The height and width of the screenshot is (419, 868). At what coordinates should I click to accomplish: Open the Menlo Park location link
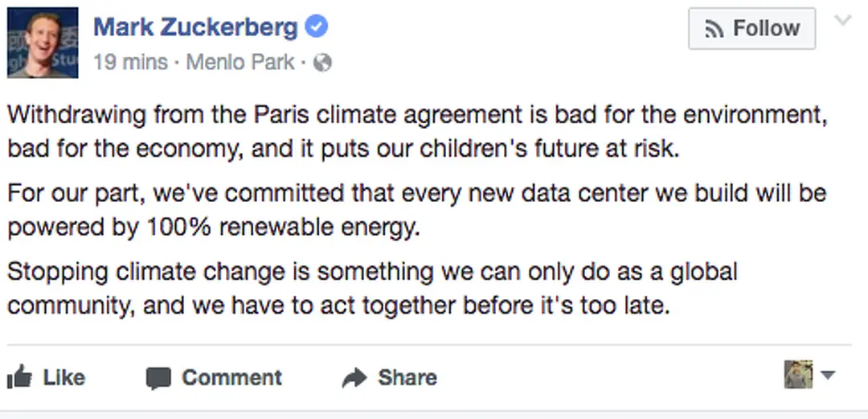(x=240, y=63)
